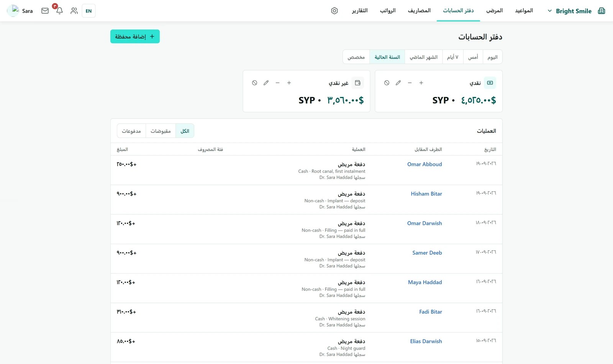The image size is (613, 364).
Task: Disable the غير نقدي wallet with ban icon
Action: 254,83
